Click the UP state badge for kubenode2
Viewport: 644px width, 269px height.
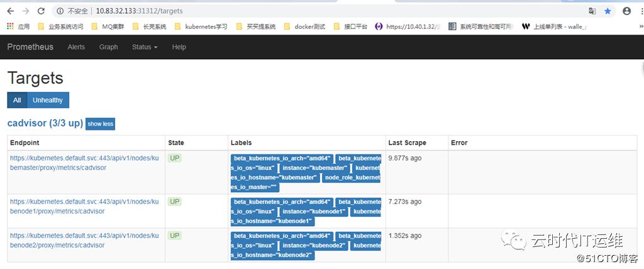[x=175, y=236]
